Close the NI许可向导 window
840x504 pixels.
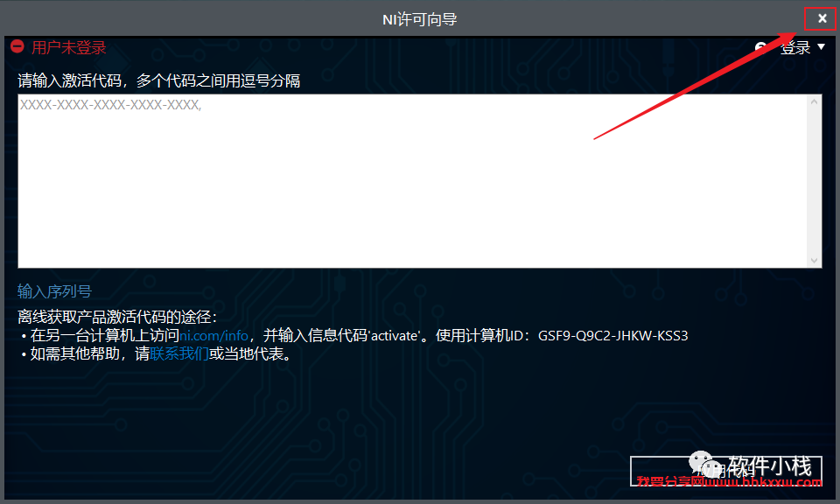tap(822, 18)
